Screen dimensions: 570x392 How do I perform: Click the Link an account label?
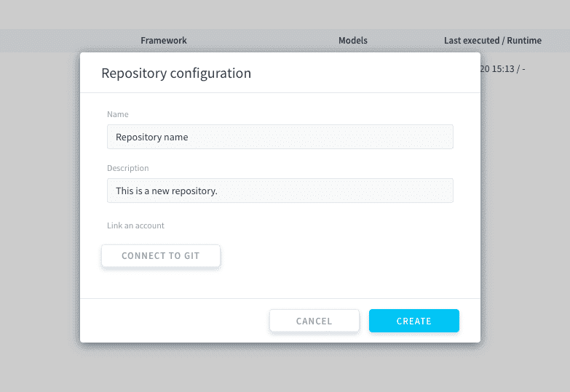(135, 225)
